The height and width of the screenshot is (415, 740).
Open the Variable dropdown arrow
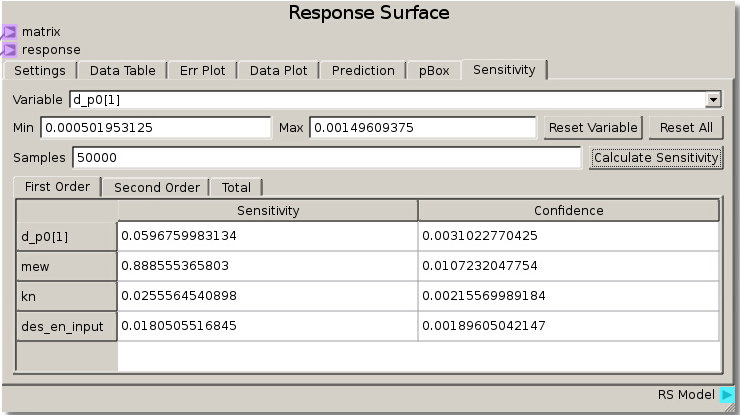(713, 100)
